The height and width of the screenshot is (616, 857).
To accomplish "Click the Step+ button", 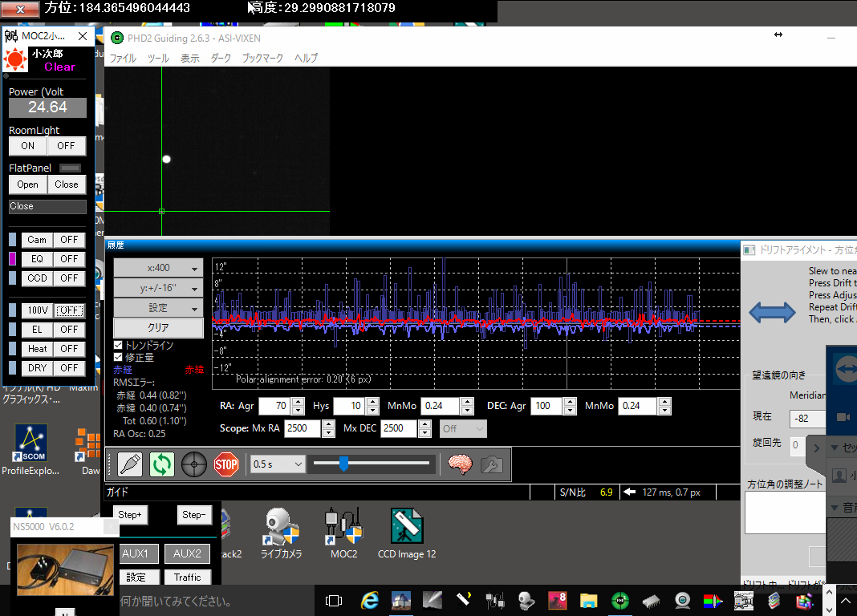I will point(130,515).
